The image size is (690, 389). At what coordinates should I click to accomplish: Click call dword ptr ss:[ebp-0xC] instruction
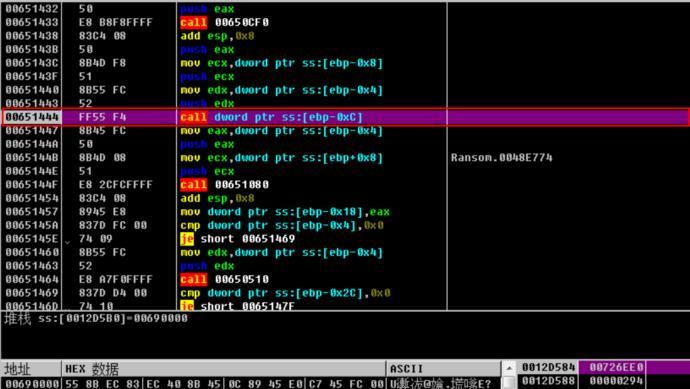coord(272,117)
